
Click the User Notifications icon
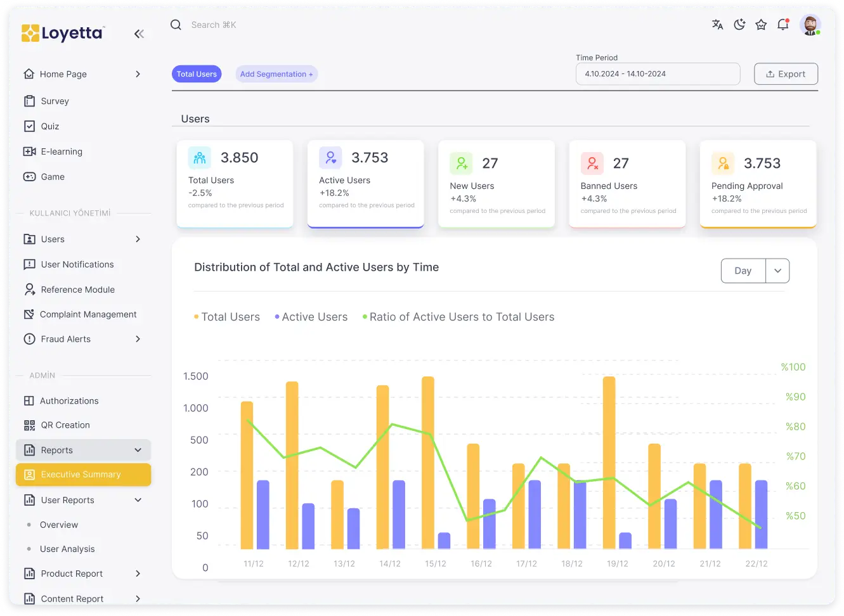(x=29, y=264)
